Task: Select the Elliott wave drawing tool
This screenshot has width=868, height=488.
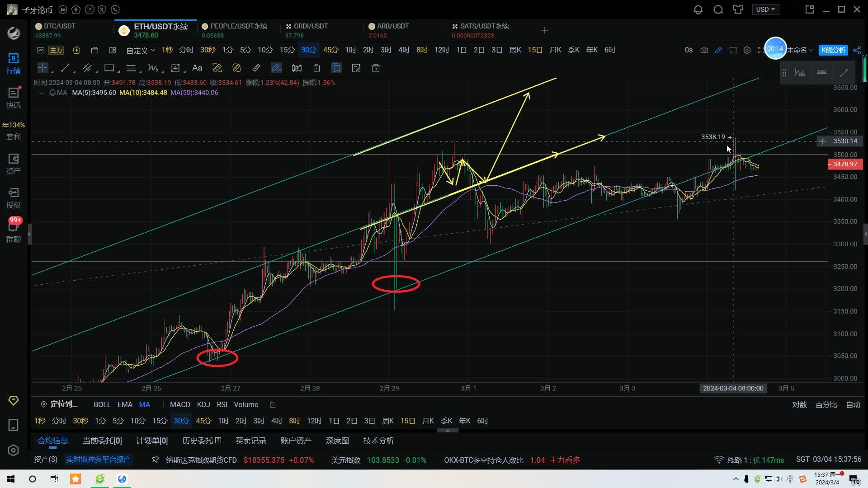Action: (153, 68)
